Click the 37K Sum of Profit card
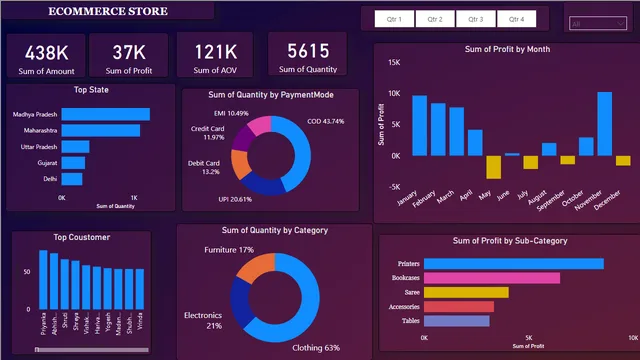The width and height of the screenshot is (640, 360). [129, 56]
